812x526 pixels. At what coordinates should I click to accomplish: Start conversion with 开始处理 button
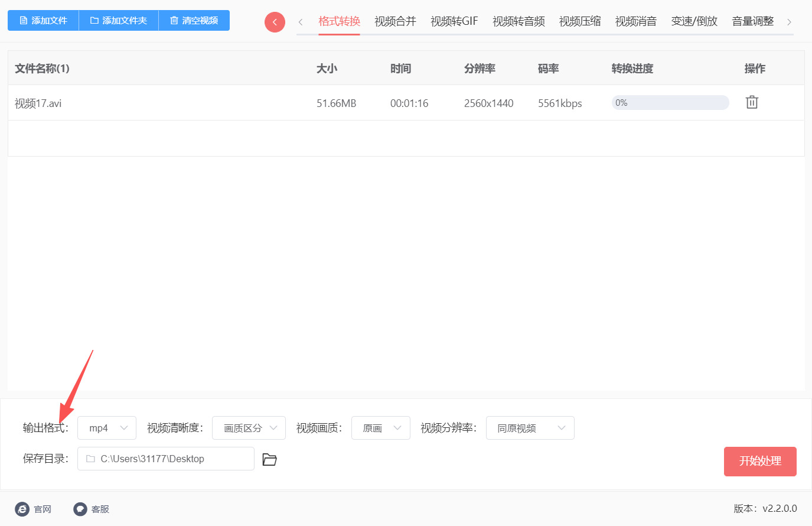[x=760, y=461]
